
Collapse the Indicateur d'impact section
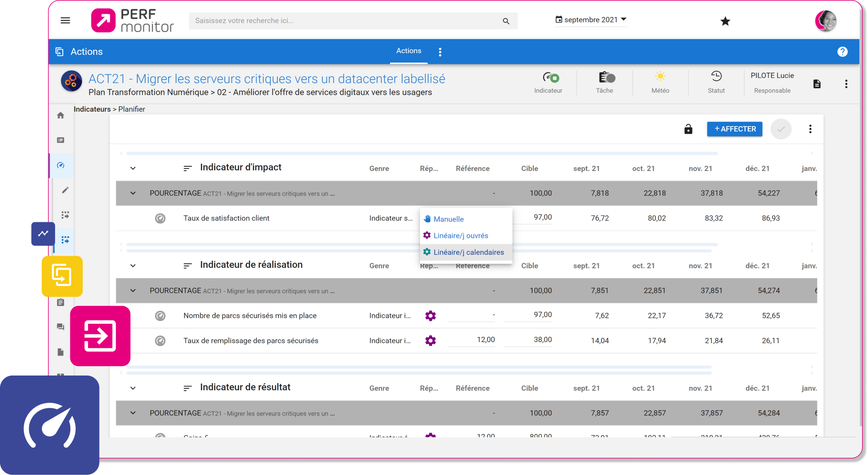(x=133, y=168)
